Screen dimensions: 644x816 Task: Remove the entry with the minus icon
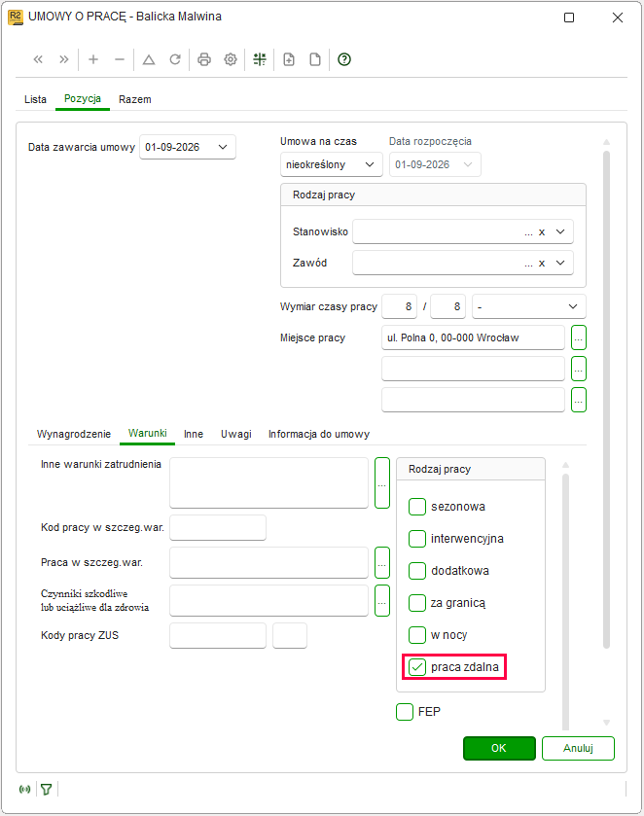120,59
